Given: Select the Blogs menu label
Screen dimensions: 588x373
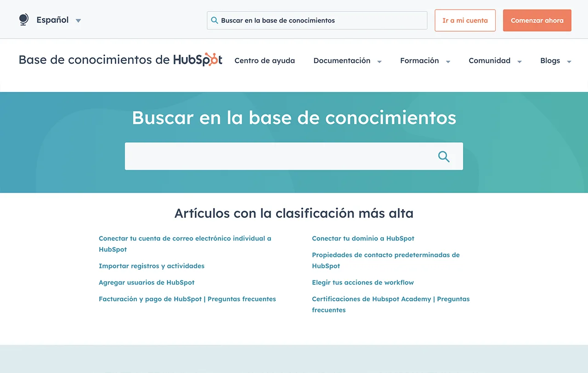Looking at the screenshot, I should 550,61.
